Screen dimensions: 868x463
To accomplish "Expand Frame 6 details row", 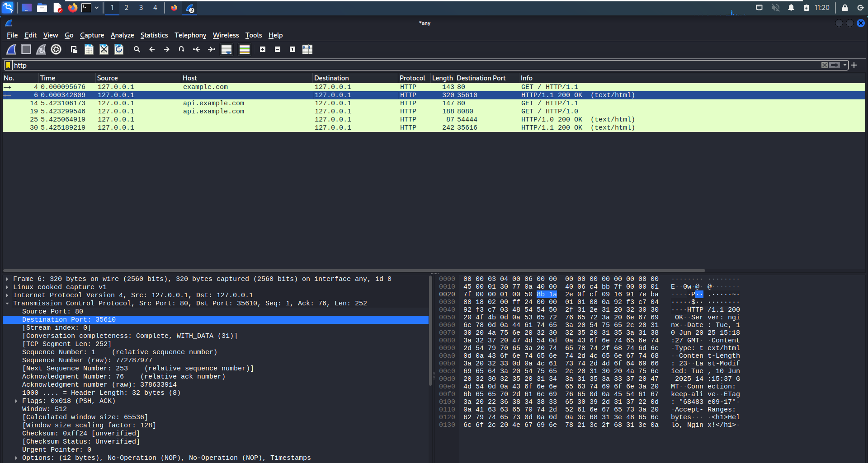I will tap(7, 279).
